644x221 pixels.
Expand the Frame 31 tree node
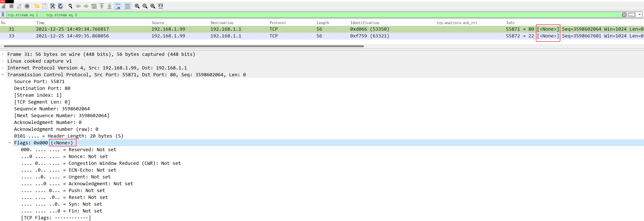(x=3, y=54)
